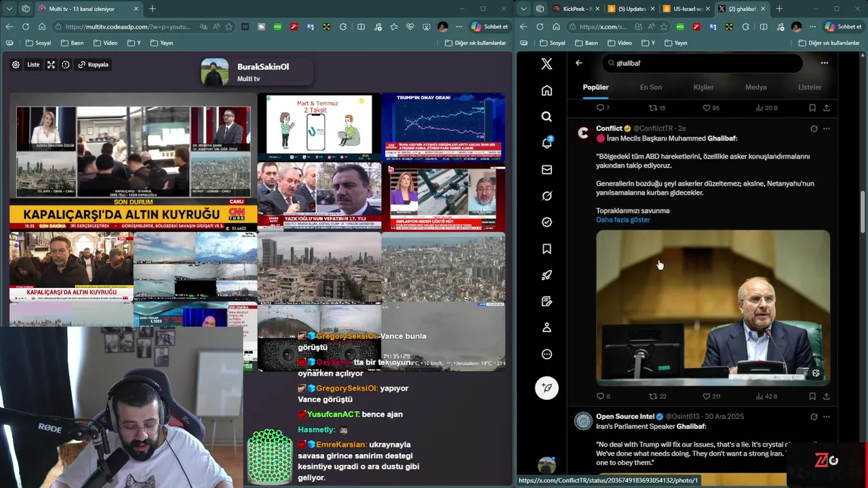The width and height of the screenshot is (868, 488).
Task: Switch to En Son tab
Action: [x=650, y=87]
